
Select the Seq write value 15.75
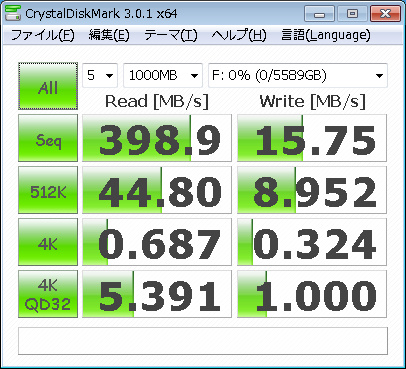(312, 138)
